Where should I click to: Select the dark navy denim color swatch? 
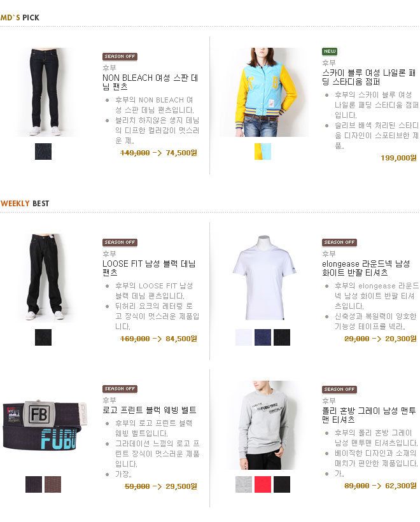pos(43,152)
